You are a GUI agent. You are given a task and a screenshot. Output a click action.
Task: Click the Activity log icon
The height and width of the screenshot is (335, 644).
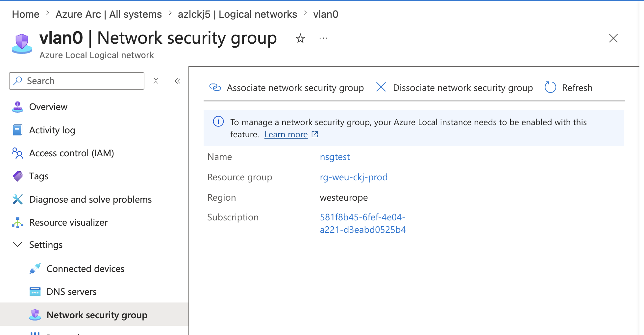[17, 130]
